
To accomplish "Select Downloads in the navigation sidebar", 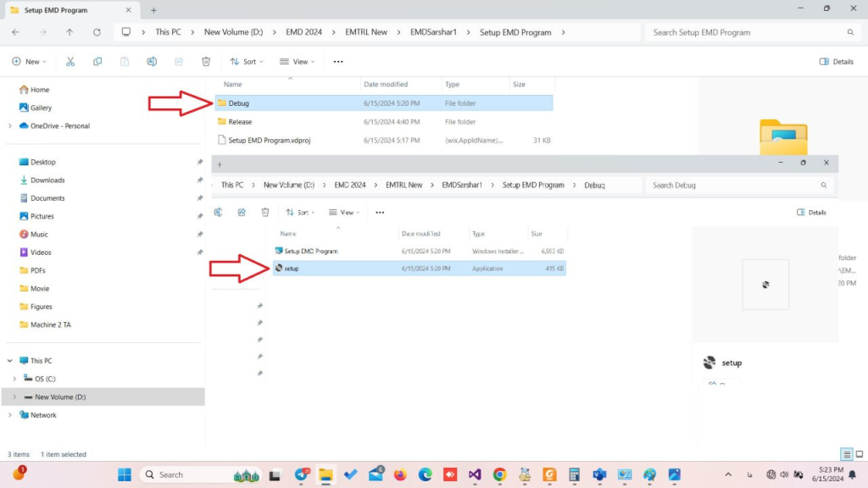I will [x=47, y=180].
